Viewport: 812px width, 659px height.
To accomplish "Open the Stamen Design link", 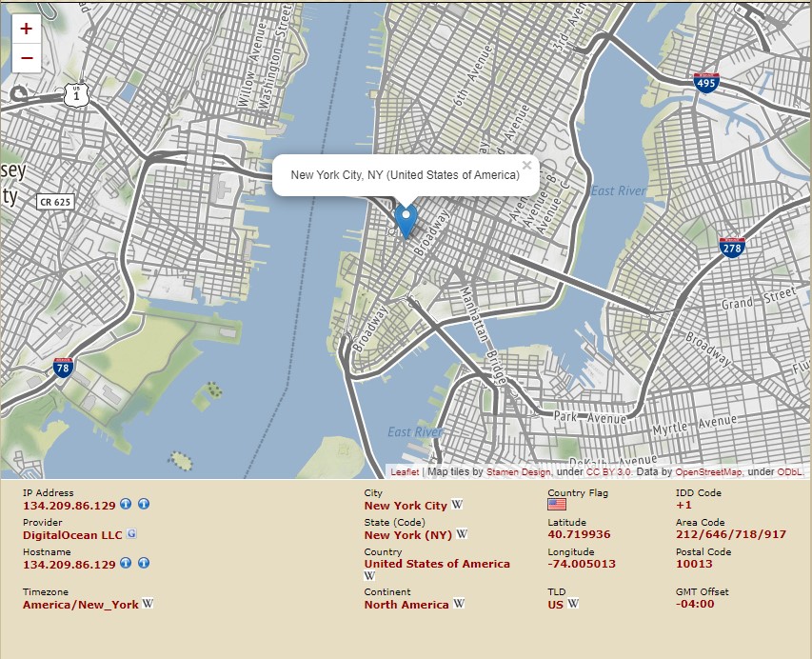I will 518,471.
